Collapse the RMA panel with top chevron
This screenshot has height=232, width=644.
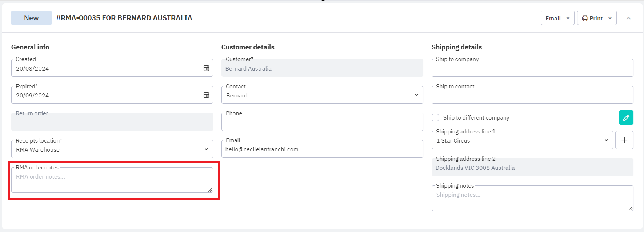[x=628, y=18]
